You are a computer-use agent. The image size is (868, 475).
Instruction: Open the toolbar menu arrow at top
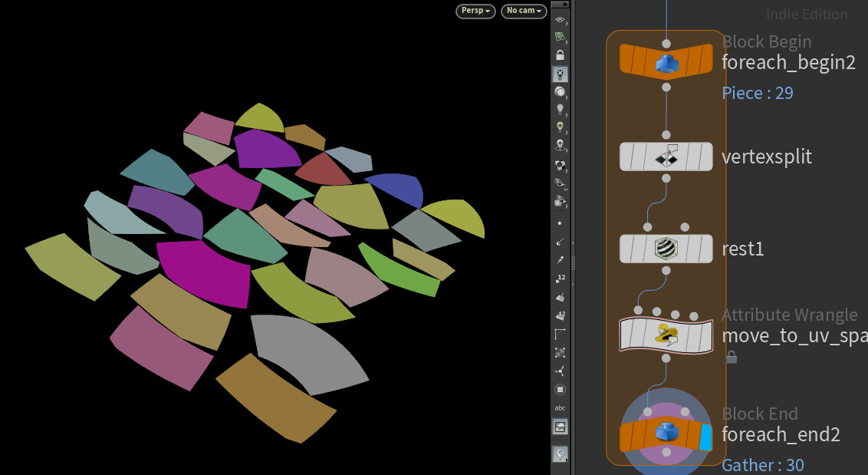[x=560, y=5]
